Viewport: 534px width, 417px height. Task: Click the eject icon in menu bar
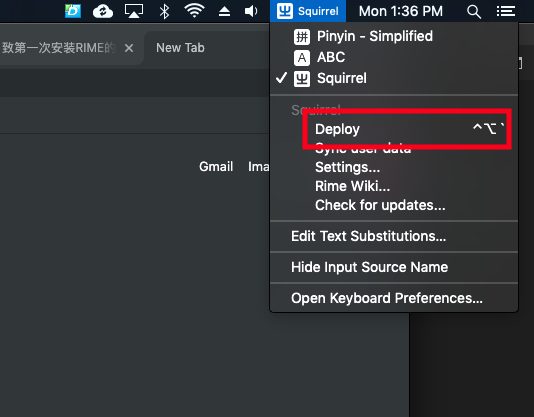[x=224, y=12]
